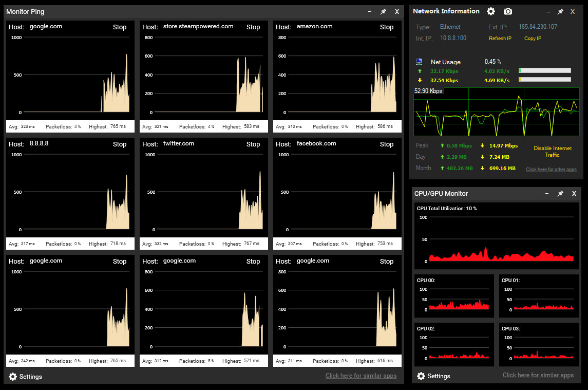Click Copy IP button
This screenshot has height=390, width=588.
533,39
